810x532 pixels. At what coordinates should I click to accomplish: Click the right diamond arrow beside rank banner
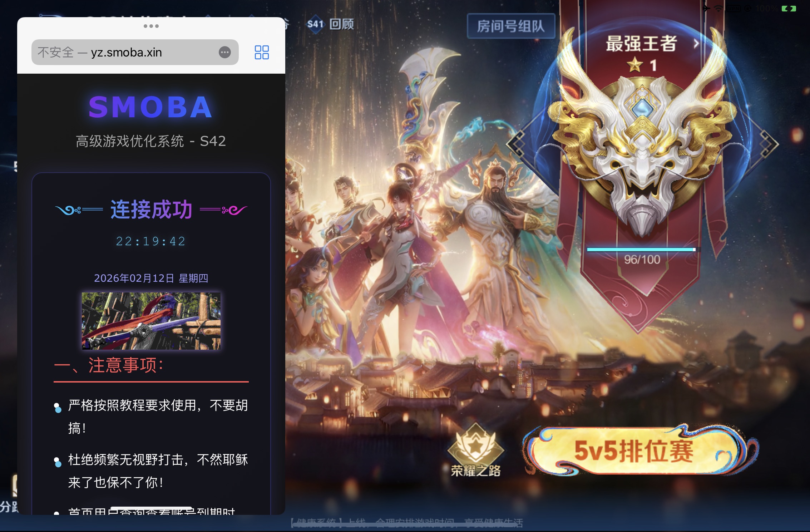pyautogui.click(x=768, y=144)
